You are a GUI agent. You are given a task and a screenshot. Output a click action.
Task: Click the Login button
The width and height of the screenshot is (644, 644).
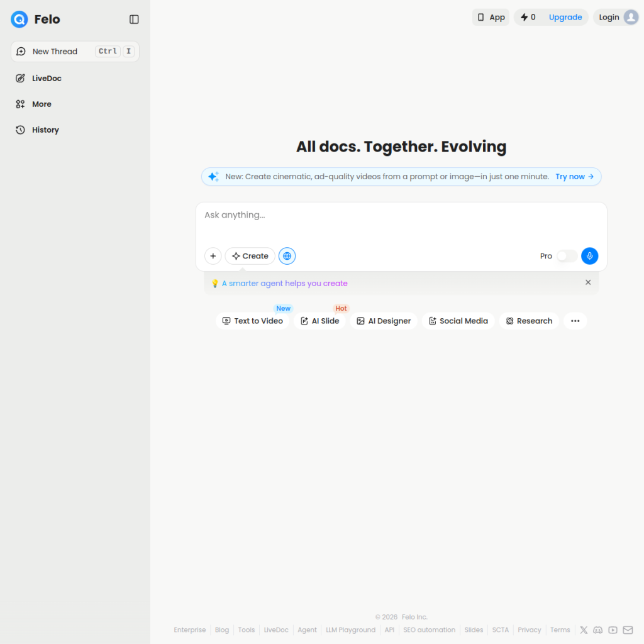tap(609, 17)
